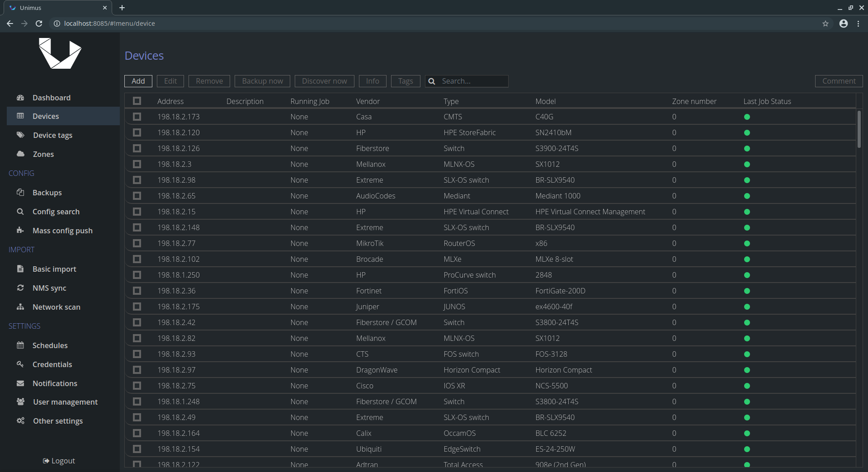Click the NMS sync refresh icon
868x472 pixels.
coord(20,288)
